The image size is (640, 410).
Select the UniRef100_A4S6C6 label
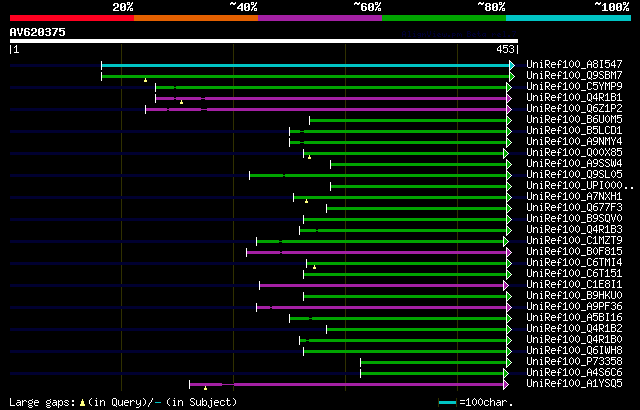point(574,373)
